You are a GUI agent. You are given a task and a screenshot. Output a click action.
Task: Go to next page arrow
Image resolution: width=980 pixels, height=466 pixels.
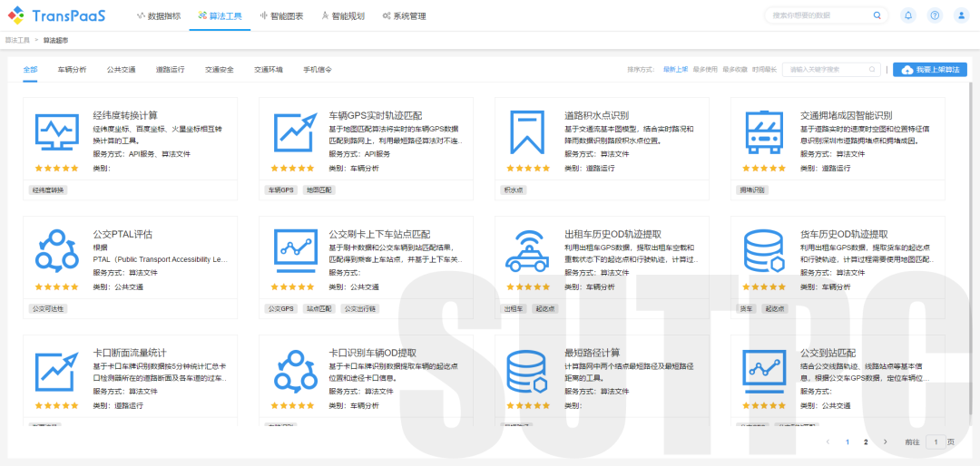click(x=885, y=442)
